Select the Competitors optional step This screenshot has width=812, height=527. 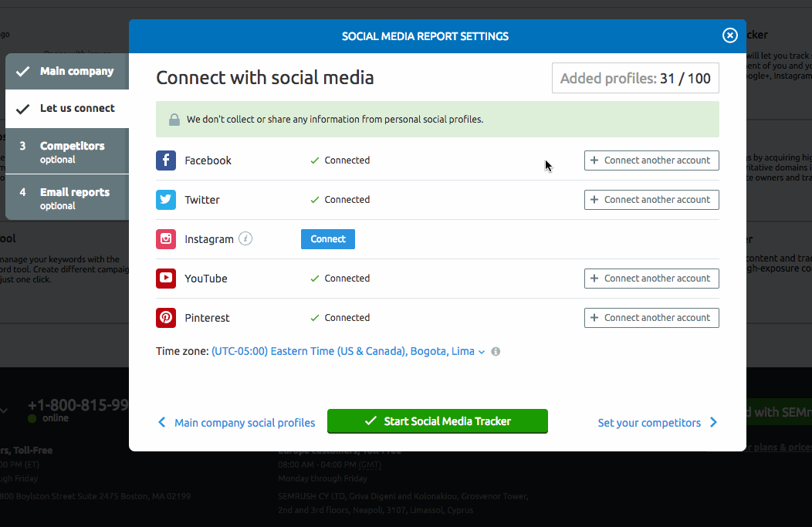click(67, 152)
